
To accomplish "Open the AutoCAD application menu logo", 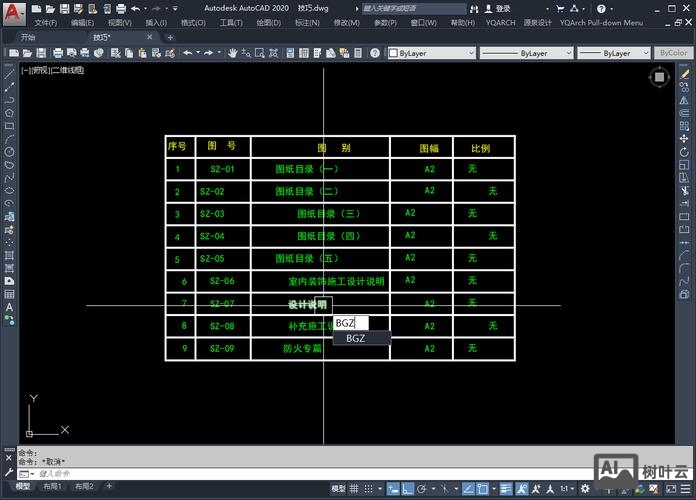I will pyautogui.click(x=10, y=9).
